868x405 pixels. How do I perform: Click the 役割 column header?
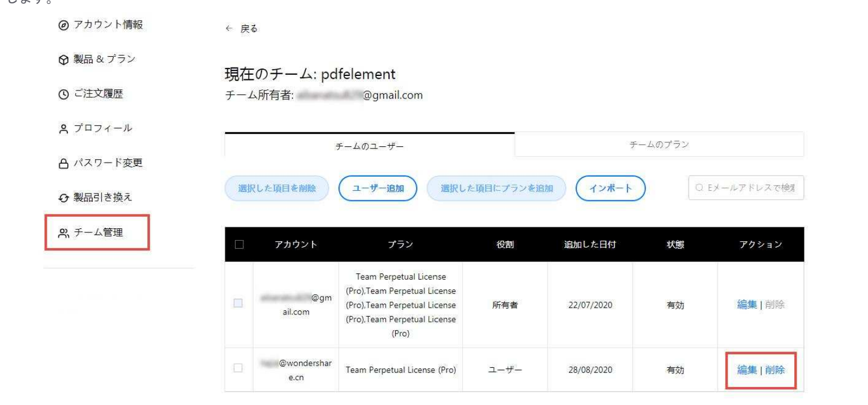point(505,245)
